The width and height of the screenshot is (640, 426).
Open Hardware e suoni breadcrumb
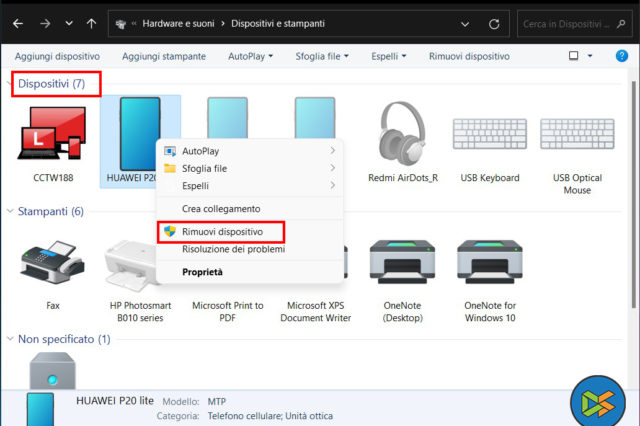(178, 24)
